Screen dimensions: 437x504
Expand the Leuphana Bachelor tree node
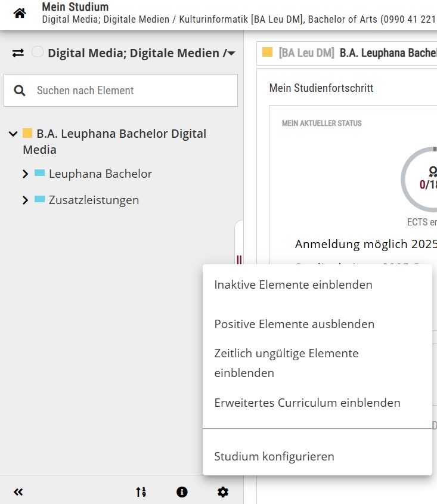point(25,174)
